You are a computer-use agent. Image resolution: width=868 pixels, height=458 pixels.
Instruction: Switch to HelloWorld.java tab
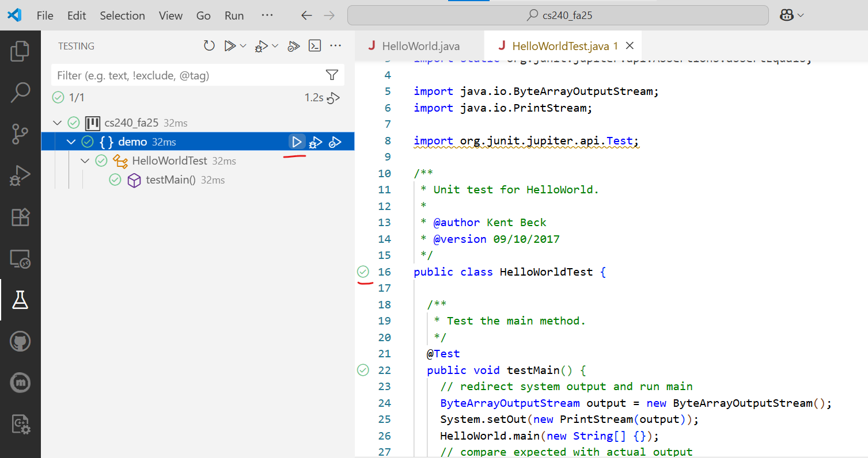tap(419, 46)
